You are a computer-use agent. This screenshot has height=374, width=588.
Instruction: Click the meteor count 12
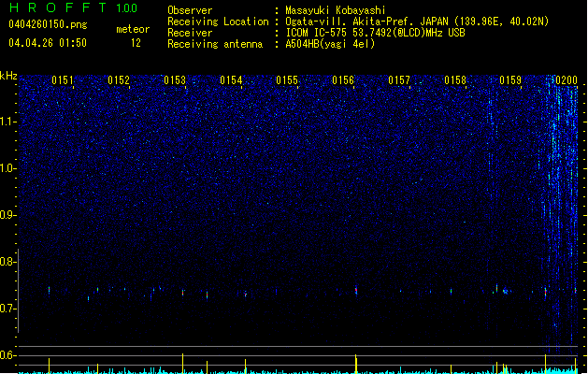pyautogui.click(x=136, y=43)
